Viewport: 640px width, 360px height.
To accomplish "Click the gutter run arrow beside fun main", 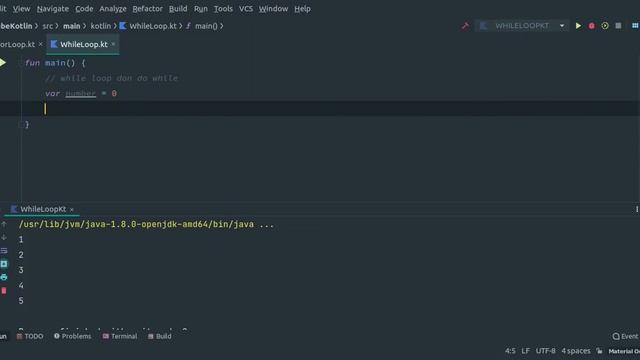I will (x=3, y=63).
